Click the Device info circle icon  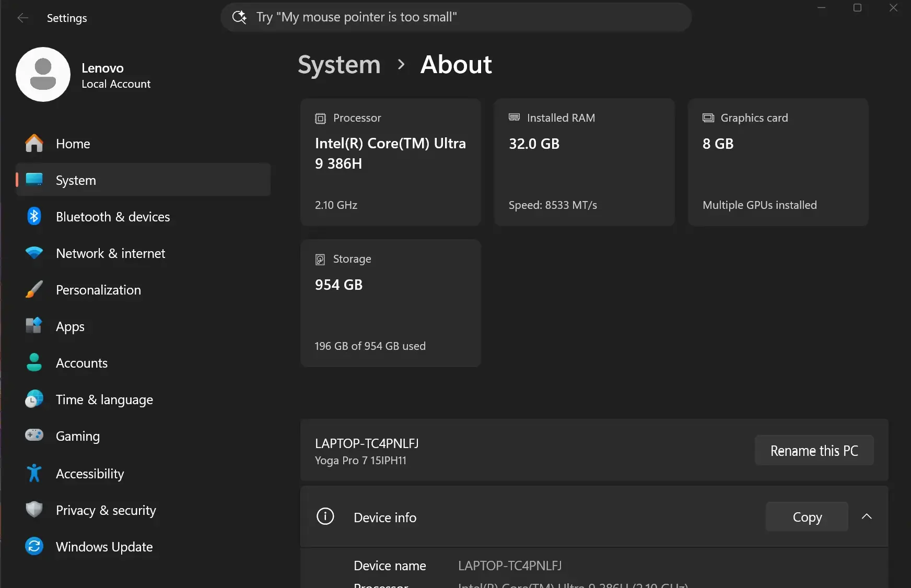coord(325,516)
